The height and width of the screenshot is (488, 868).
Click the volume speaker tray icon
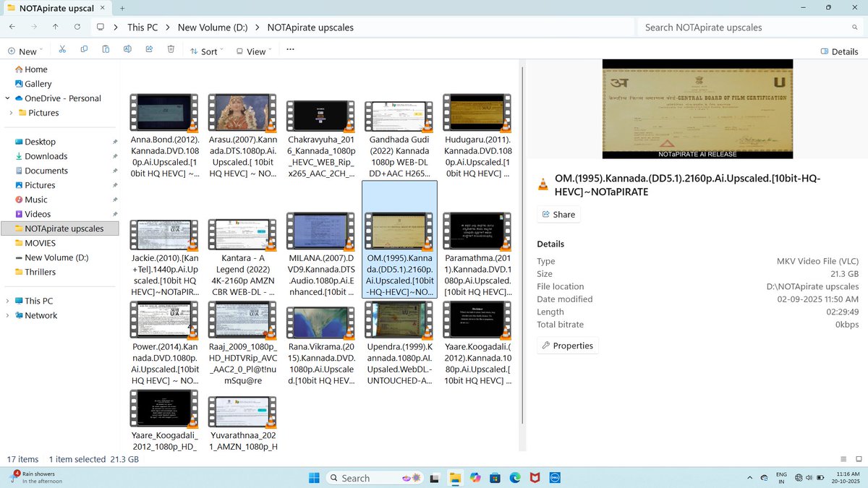click(x=810, y=478)
